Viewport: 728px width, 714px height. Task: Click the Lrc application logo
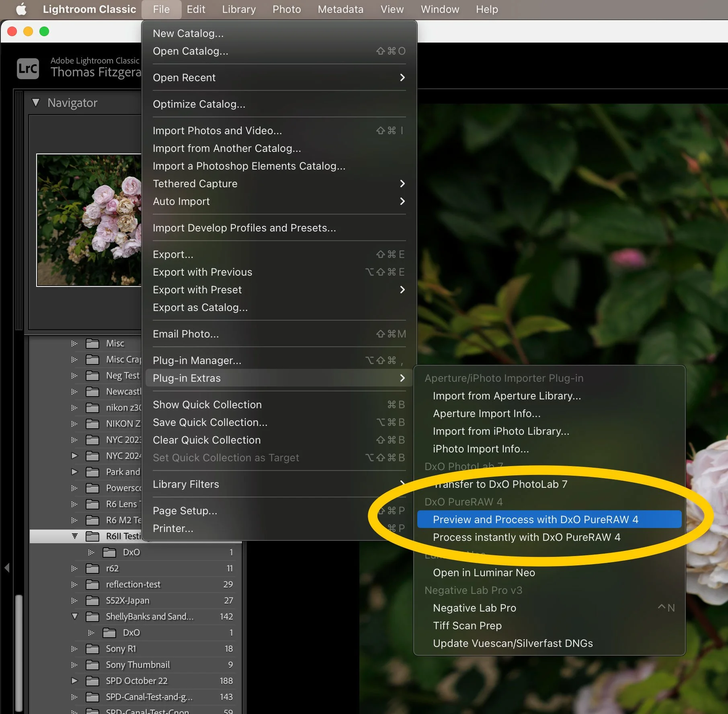28,68
